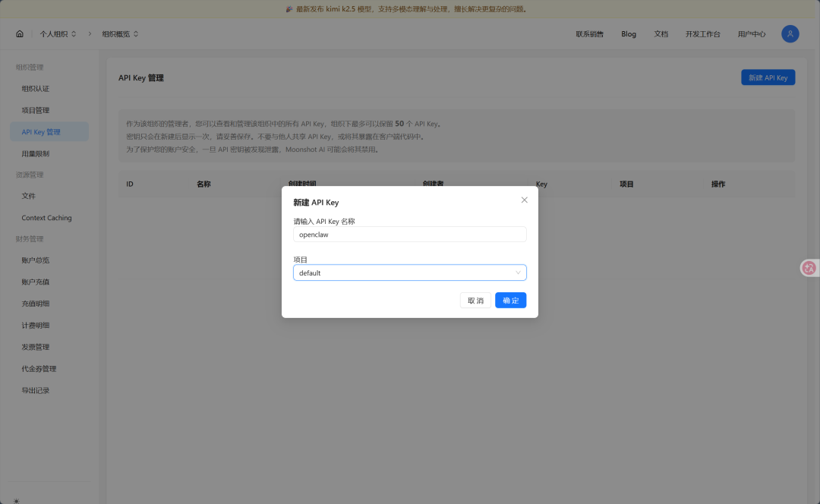
Task: Open the user avatar icon
Action: click(x=790, y=34)
